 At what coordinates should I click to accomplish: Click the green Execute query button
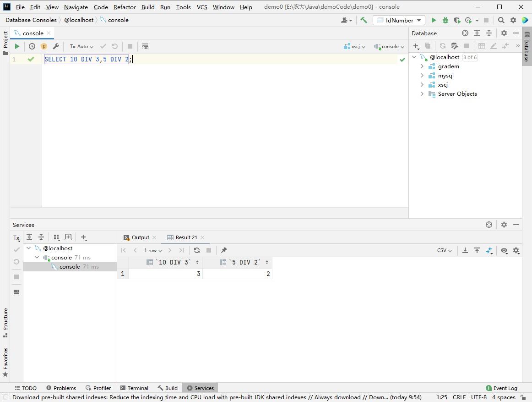coord(17,46)
